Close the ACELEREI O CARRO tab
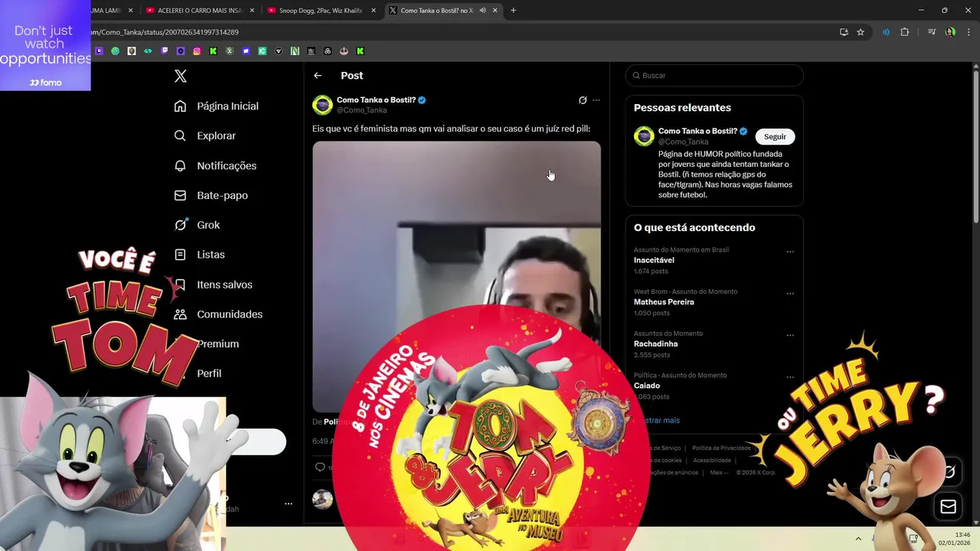Viewport: 980px width, 551px height. [x=252, y=11]
